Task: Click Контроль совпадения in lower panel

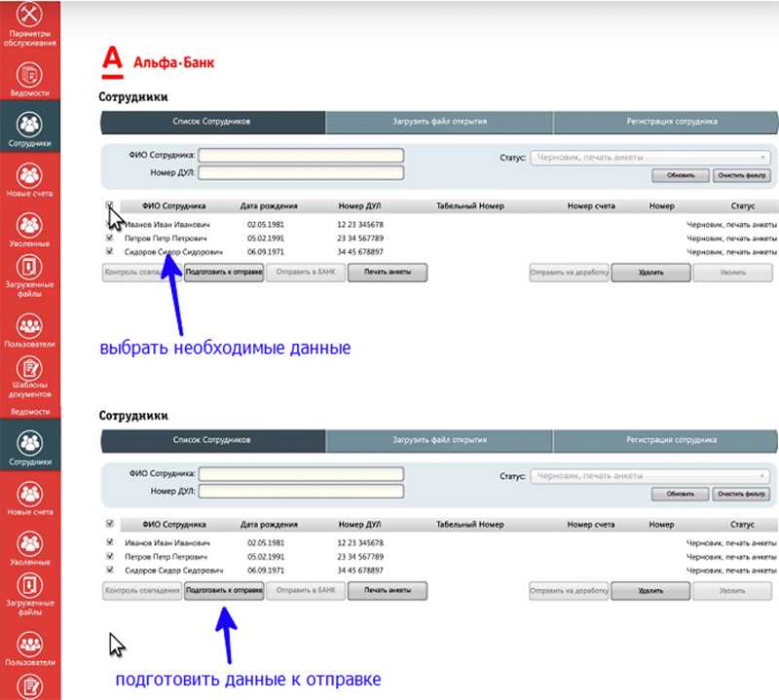Action: (x=142, y=591)
